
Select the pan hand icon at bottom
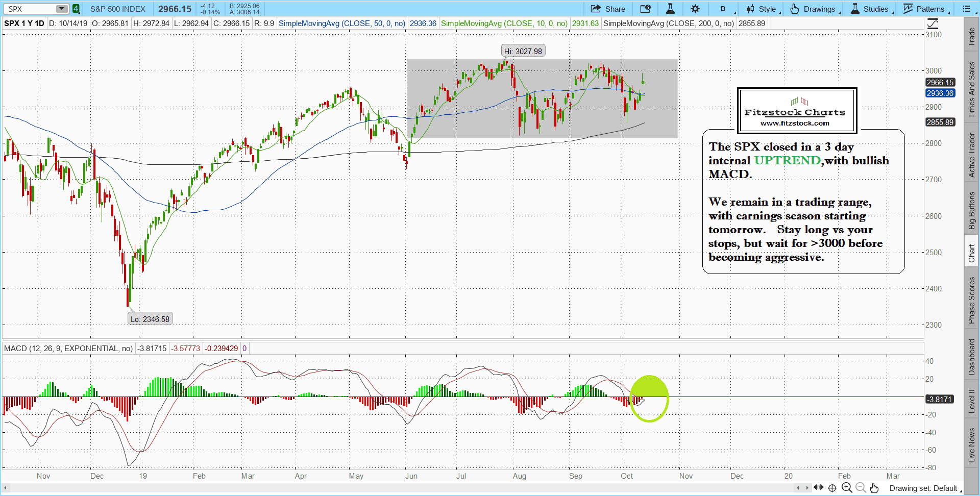click(874, 488)
